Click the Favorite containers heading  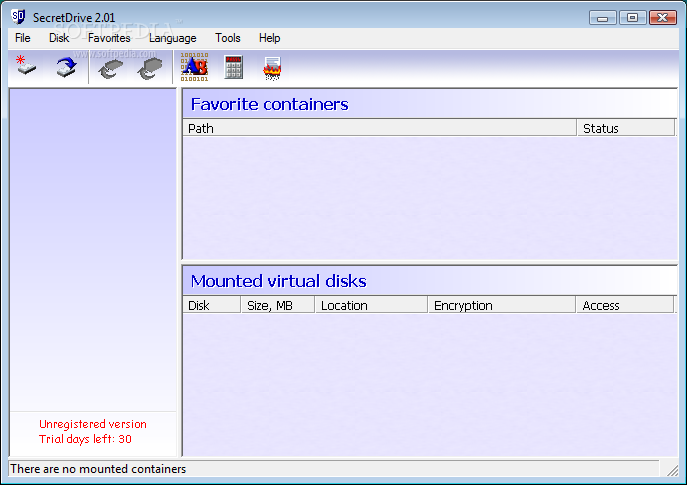coord(269,104)
